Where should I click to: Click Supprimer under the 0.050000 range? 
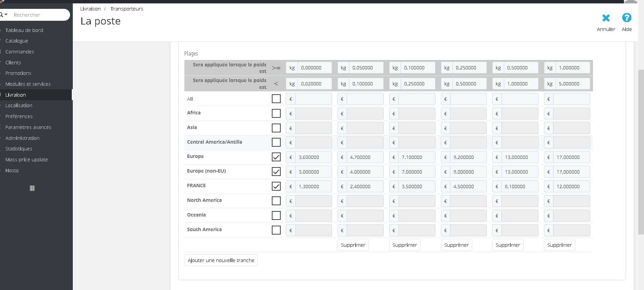point(353,245)
